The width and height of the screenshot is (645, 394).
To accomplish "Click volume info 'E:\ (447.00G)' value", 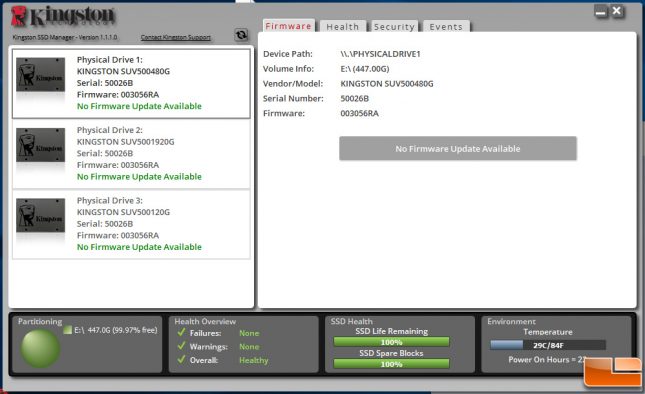I will [365, 69].
